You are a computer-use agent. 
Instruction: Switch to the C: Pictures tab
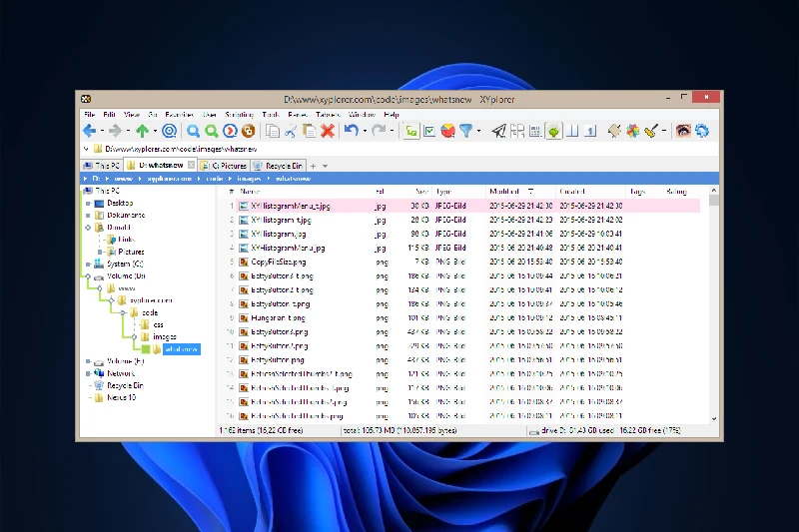point(224,166)
